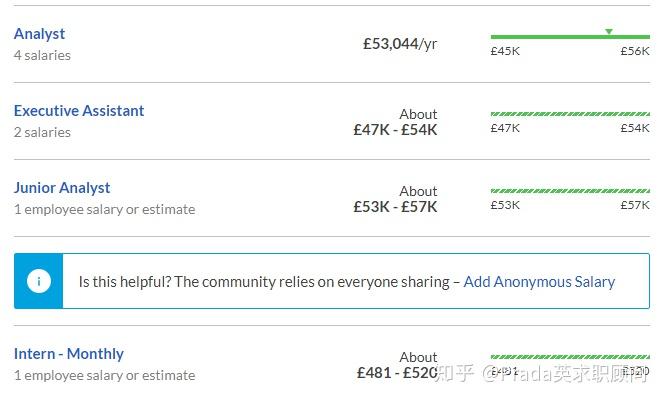The image size is (665, 402).
Task: Open the Junior Analyst salary link
Action: click(x=62, y=188)
